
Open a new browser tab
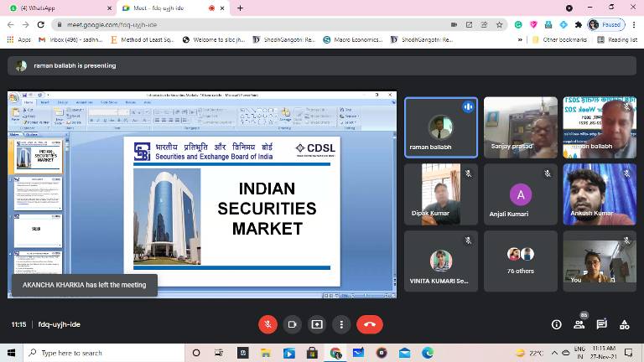click(241, 8)
